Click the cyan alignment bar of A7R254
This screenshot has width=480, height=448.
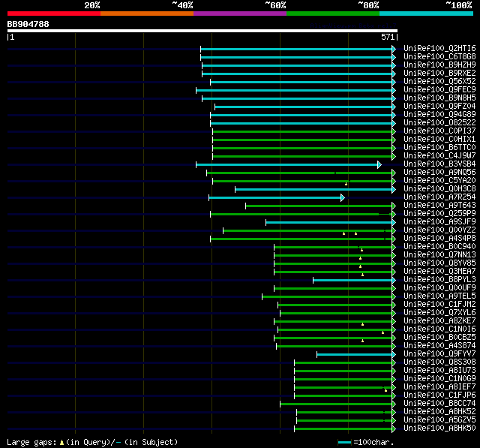pyautogui.click(x=274, y=198)
